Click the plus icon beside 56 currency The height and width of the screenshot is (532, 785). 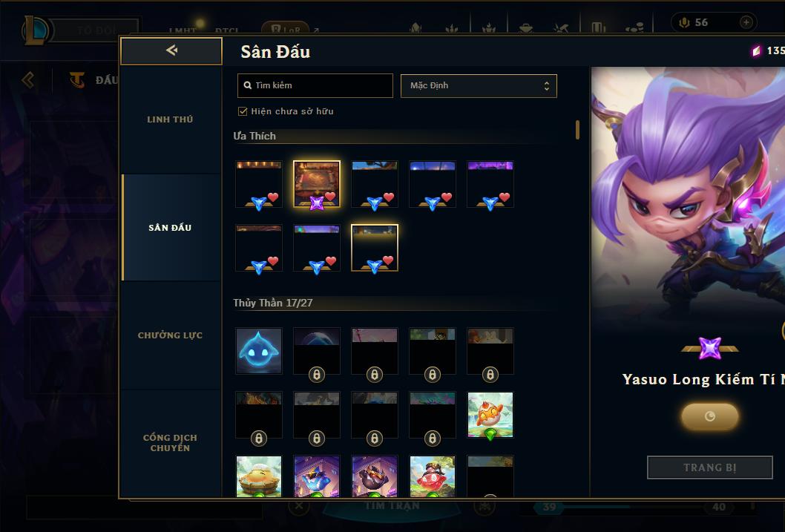[x=746, y=22]
